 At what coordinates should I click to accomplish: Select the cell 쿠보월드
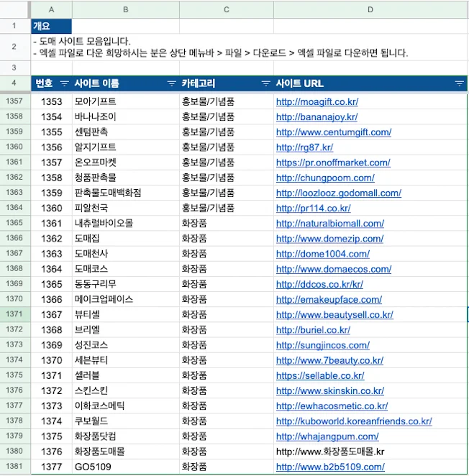(126, 421)
